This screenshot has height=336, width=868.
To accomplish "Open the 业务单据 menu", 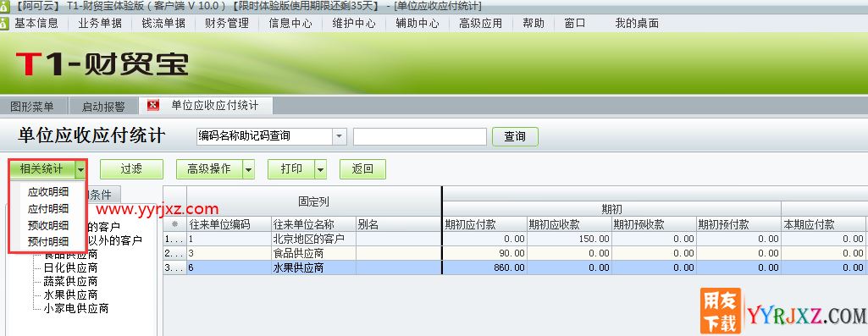I will click(x=100, y=23).
